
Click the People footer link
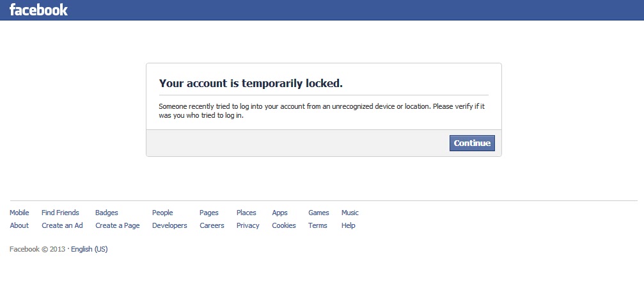(162, 213)
